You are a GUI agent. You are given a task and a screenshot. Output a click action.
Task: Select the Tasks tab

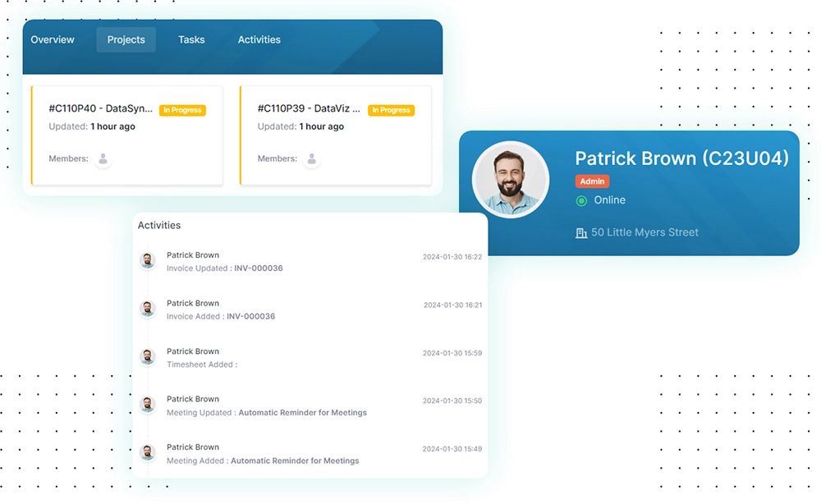[x=191, y=39]
